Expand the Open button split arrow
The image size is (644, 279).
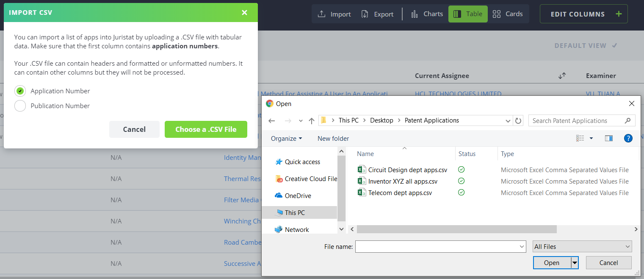click(x=575, y=263)
